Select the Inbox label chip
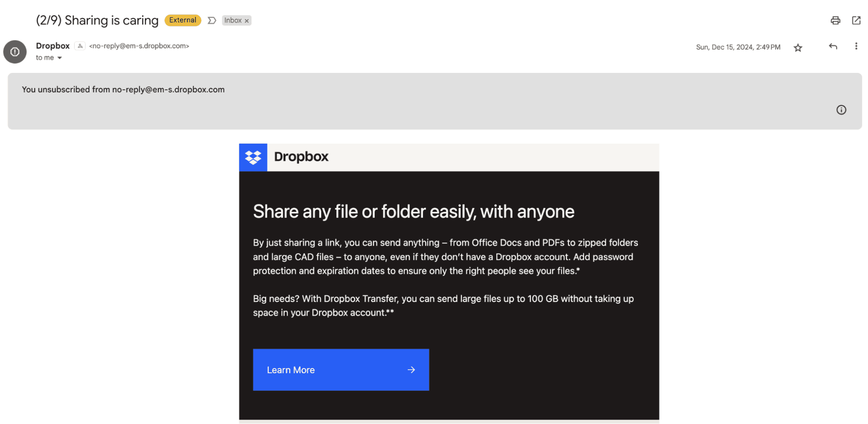 point(233,20)
